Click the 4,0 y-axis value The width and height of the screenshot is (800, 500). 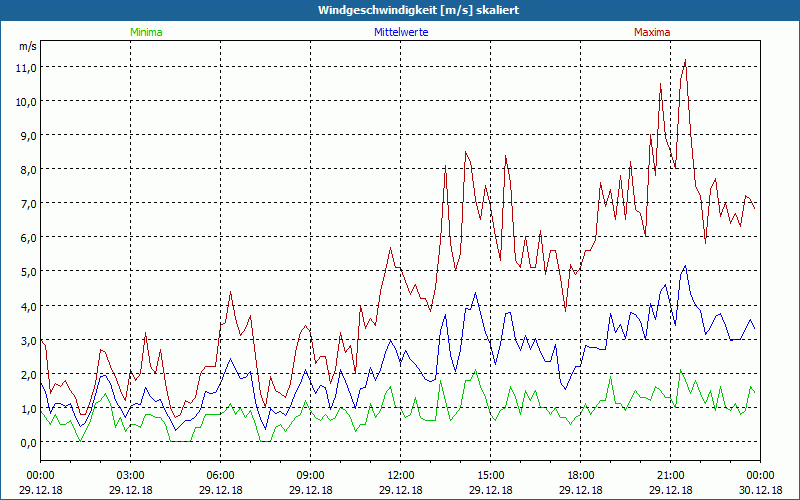(29, 307)
